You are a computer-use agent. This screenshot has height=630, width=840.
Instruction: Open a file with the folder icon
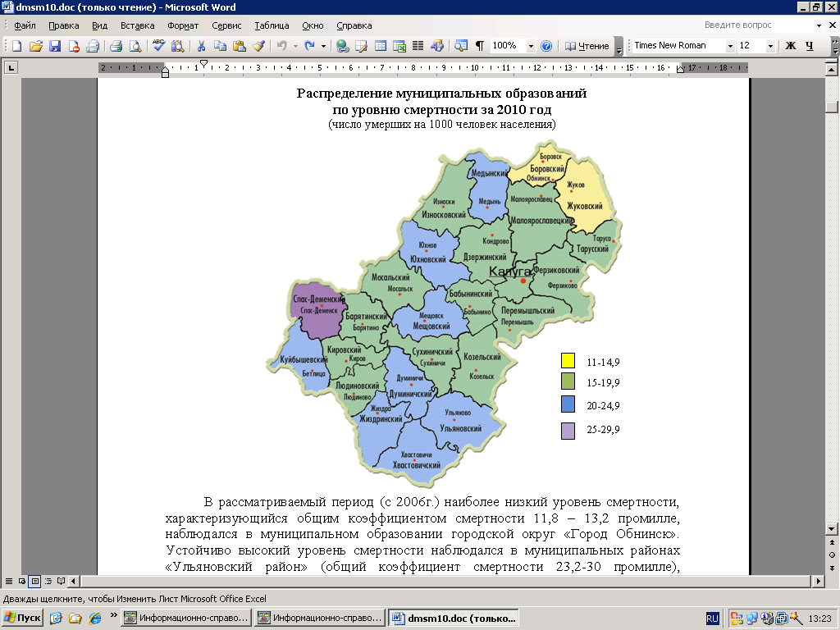(x=36, y=46)
